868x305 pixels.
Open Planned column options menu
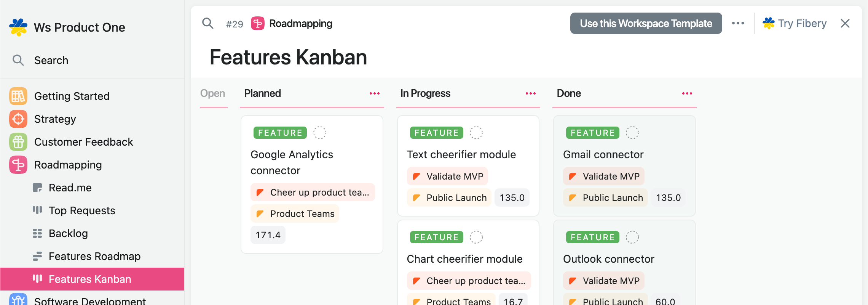point(375,93)
